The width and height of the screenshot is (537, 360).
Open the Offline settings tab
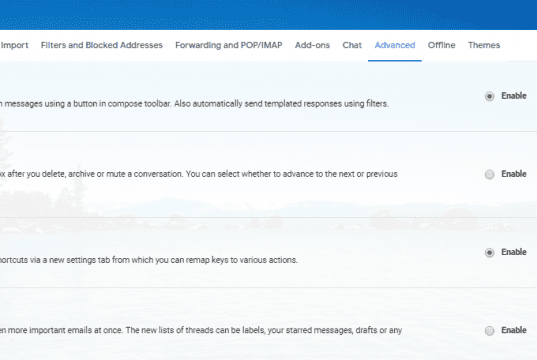point(441,45)
